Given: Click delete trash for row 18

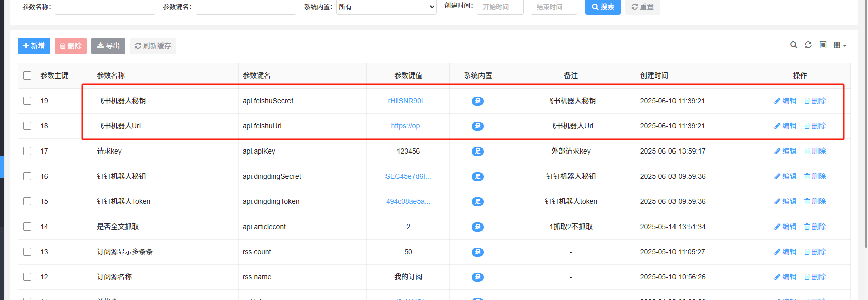Looking at the screenshot, I should [x=815, y=126].
